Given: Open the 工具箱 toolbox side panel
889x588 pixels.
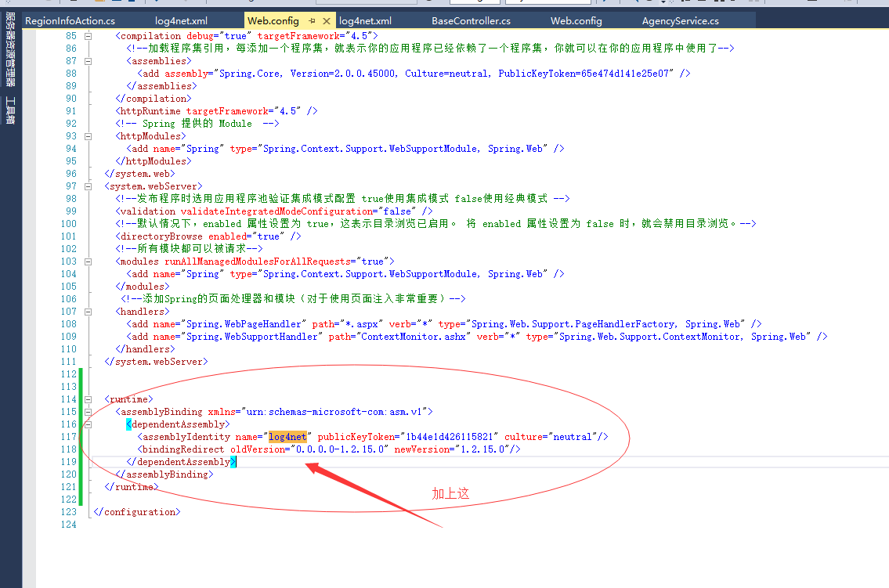Looking at the screenshot, I should click(10, 110).
